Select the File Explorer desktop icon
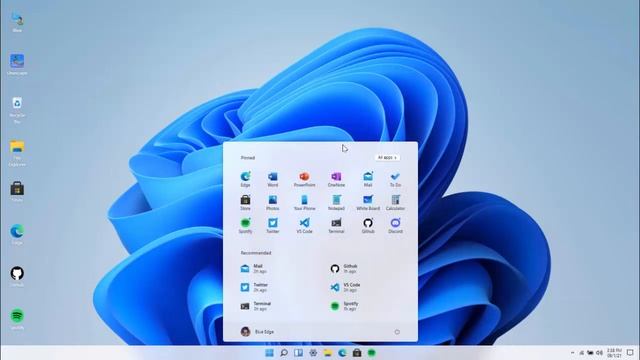Image resolution: width=640 pixels, height=360 pixels. tap(17, 153)
